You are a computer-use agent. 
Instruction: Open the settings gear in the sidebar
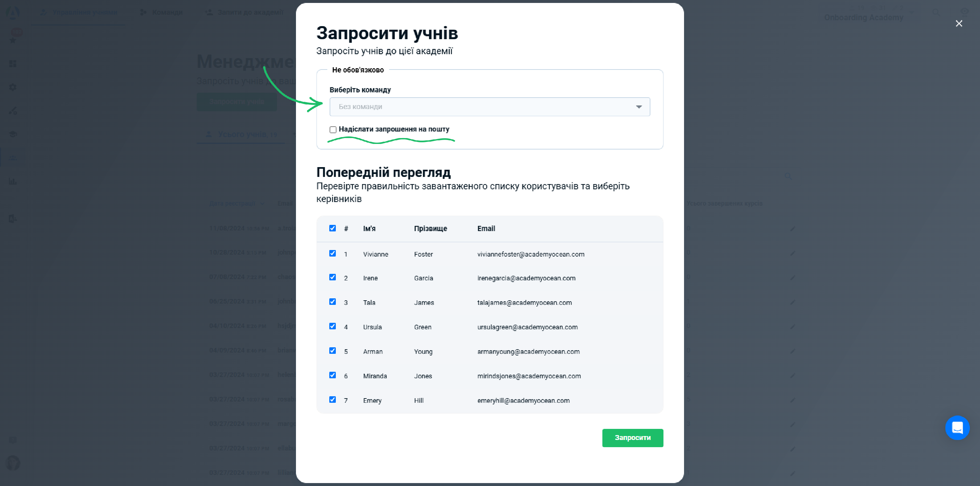13,87
